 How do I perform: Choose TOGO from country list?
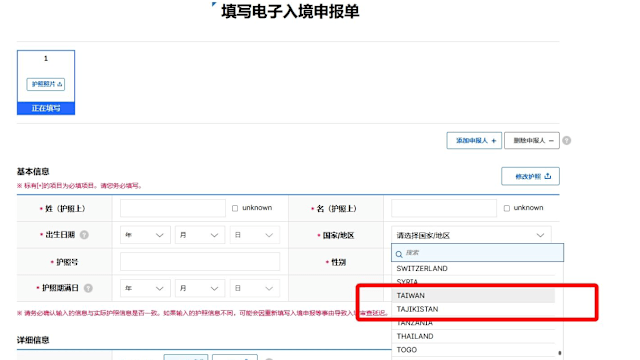(473, 350)
